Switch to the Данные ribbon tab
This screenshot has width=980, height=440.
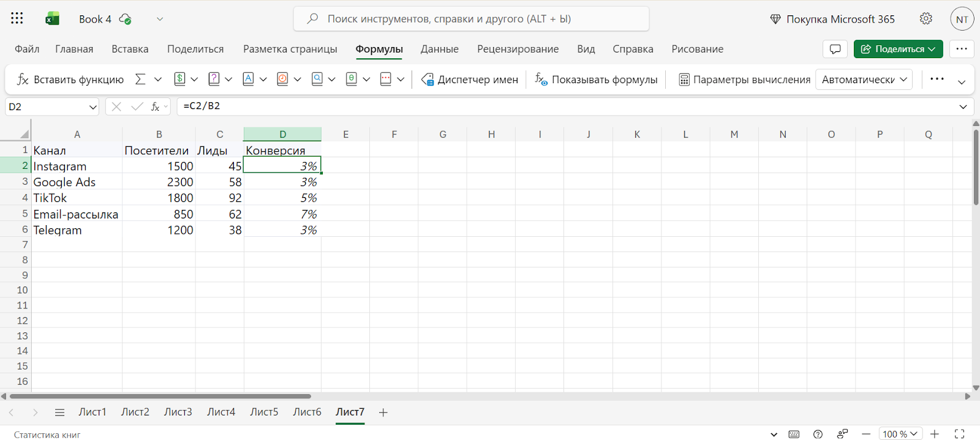tap(439, 49)
